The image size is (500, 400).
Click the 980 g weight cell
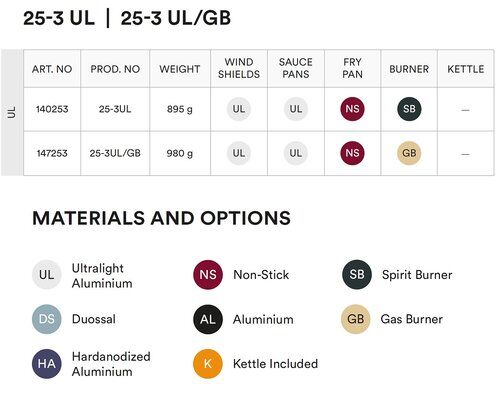180,153
